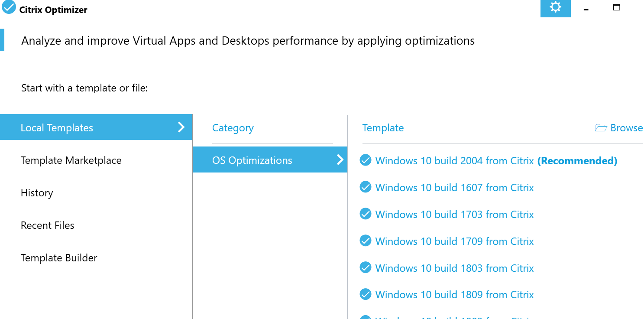Click checkmark icon for Windows 10 build 1809
The width and height of the screenshot is (644, 319).
(x=366, y=294)
